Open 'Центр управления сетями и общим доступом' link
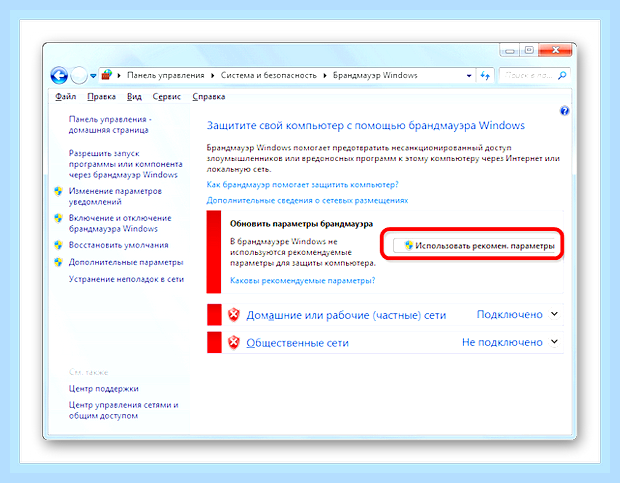 [x=123, y=410]
